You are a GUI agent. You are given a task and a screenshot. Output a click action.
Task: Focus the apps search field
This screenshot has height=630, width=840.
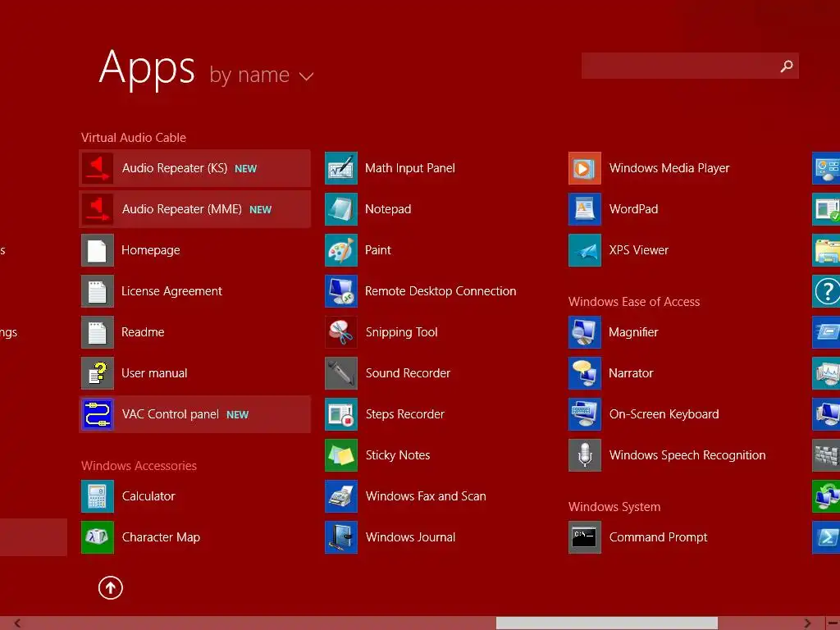690,66
